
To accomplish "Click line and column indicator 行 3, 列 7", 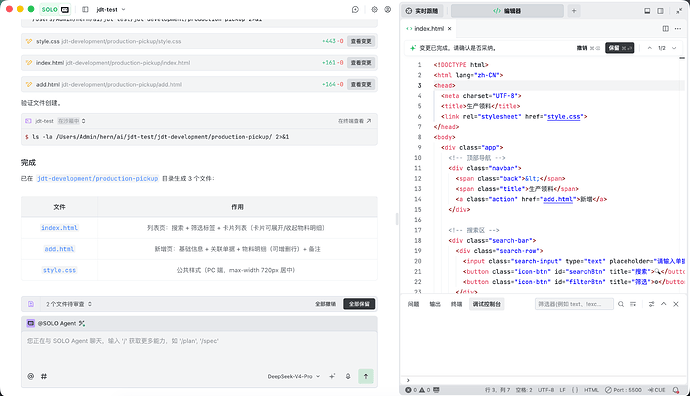I will point(497,390).
